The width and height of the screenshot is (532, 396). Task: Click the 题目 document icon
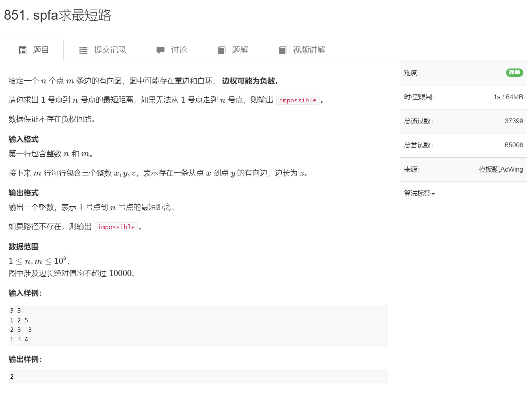(x=23, y=50)
